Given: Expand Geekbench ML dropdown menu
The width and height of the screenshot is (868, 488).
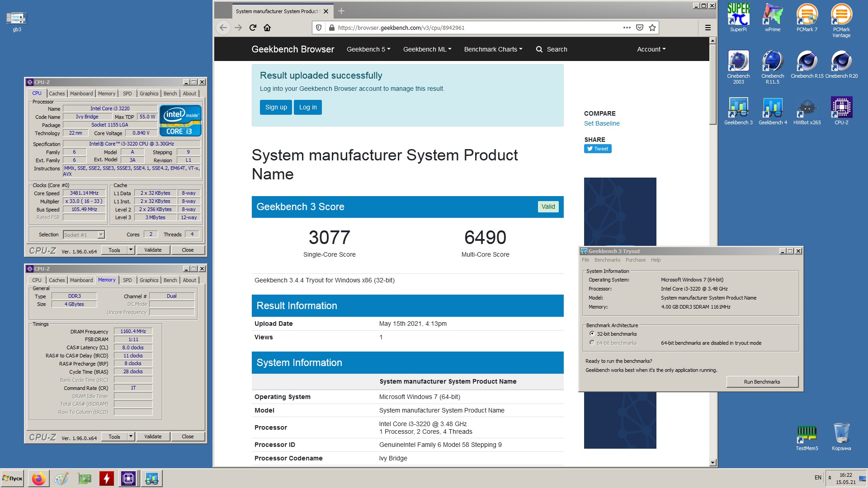Looking at the screenshot, I should (x=427, y=49).
